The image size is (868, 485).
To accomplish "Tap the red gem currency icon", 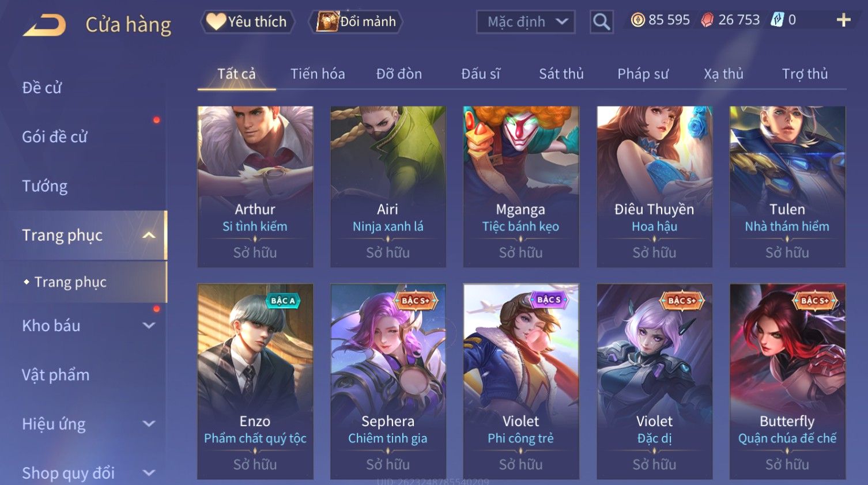I will (707, 20).
